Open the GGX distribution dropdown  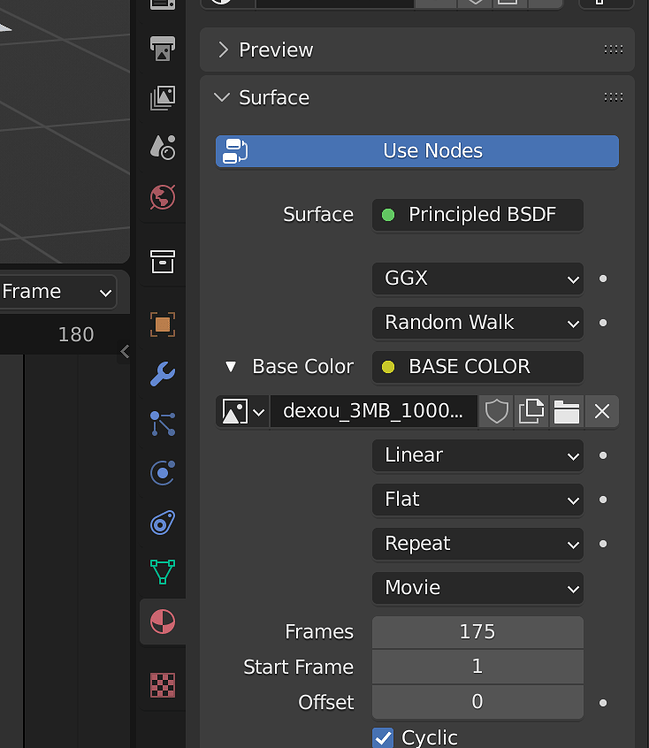(478, 278)
